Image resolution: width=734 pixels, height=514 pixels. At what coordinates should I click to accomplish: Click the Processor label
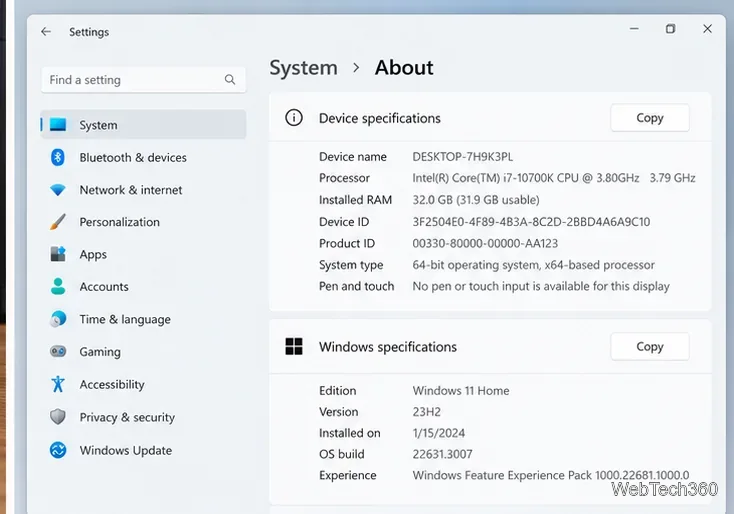click(x=344, y=178)
